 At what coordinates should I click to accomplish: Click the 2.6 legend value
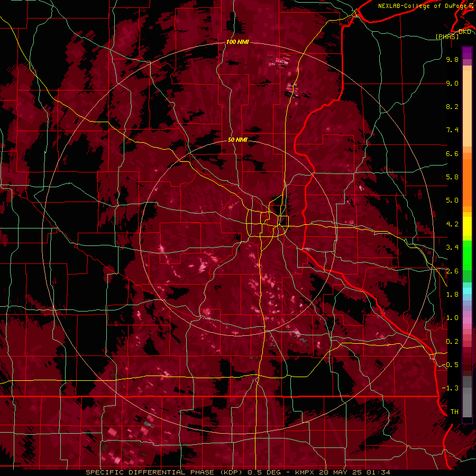click(452, 271)
